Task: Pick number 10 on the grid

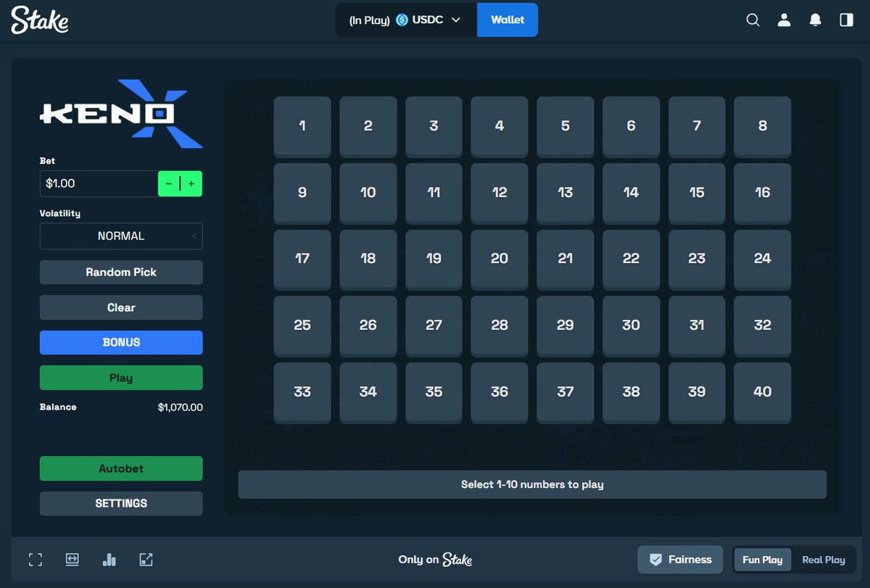Action: (368, 194)
